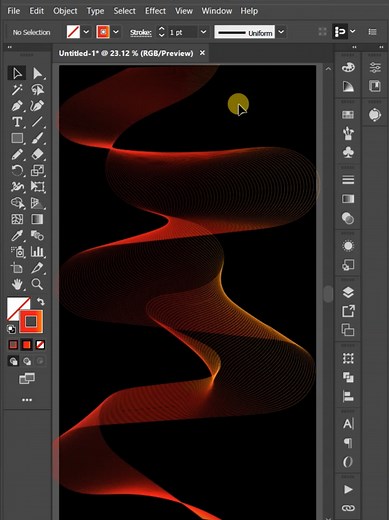
Task: Open the Layers panel icon
Action: click(x=348, y=292)
